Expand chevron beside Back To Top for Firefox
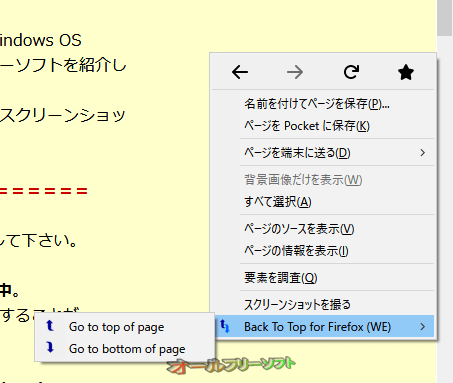 click(x=422, y=327)
